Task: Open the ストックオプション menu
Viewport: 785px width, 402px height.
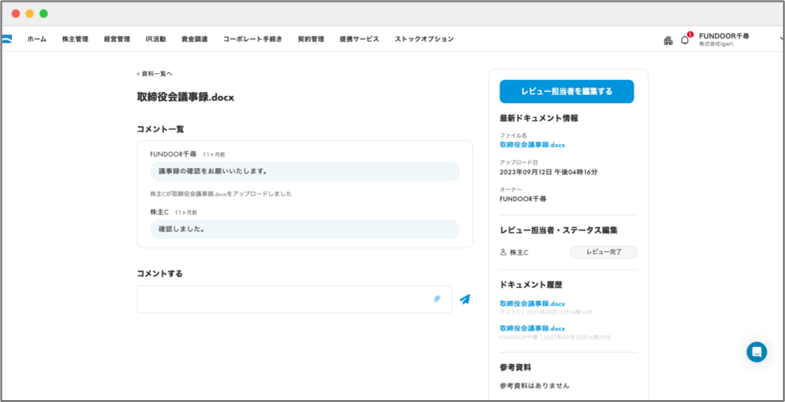Action: (424, 39)
